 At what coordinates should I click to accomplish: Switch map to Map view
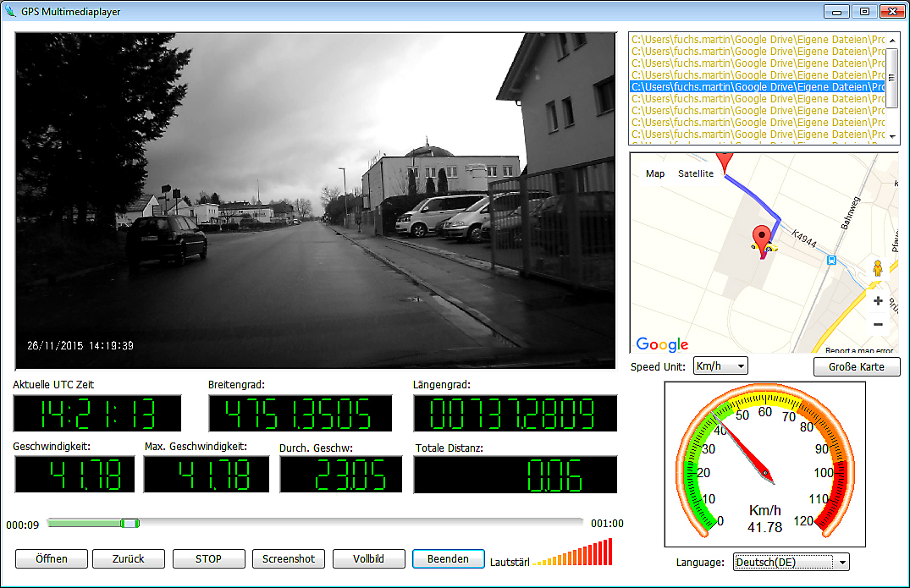655,173
